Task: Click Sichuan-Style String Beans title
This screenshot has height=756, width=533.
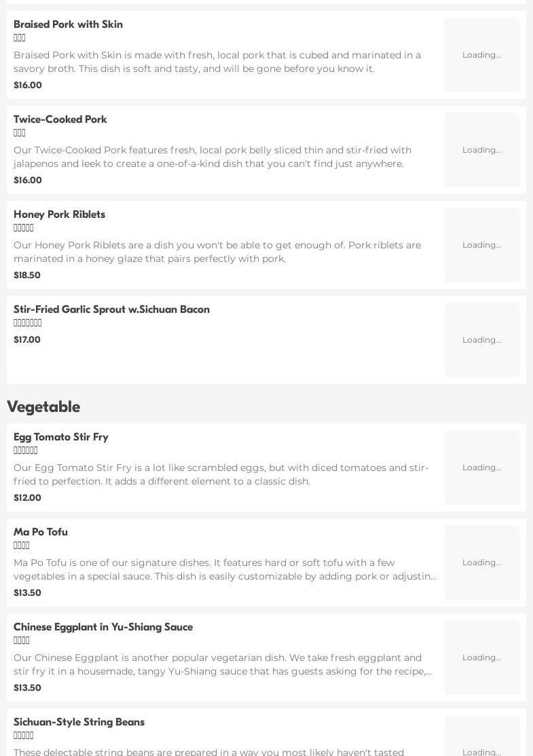Action: coord(79,722)
